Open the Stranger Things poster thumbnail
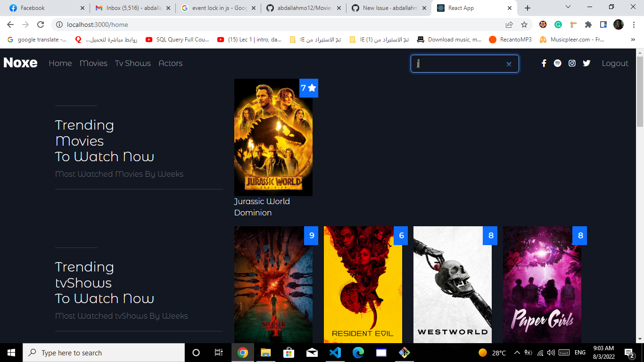Image resolution: width=644 pixels, height=362 pixels. [x=273, y=285]
